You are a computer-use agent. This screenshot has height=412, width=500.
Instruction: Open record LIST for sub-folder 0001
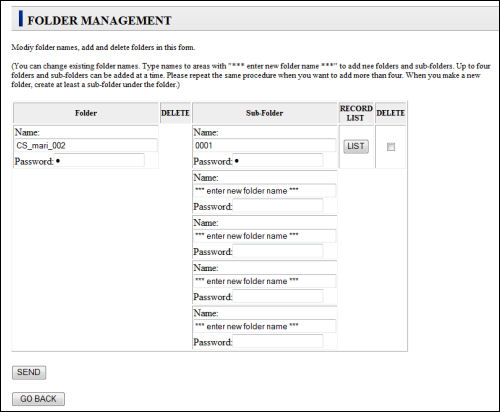[x=356, y=146]
